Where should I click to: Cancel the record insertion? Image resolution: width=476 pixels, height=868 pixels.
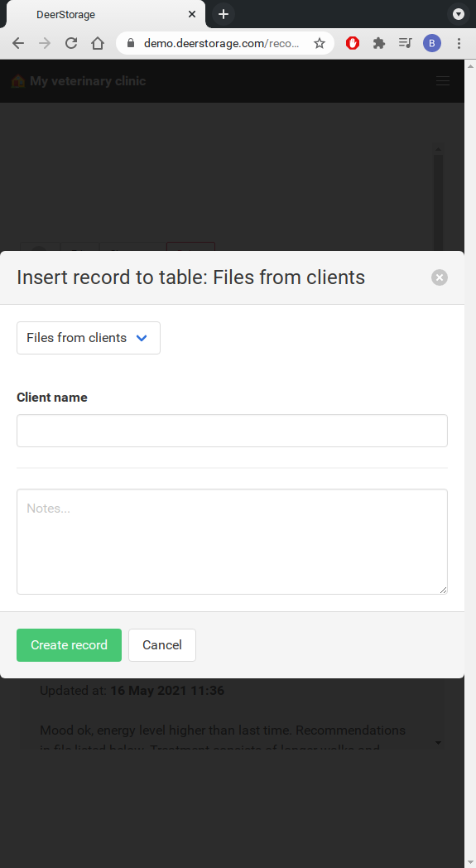point(162,645)
